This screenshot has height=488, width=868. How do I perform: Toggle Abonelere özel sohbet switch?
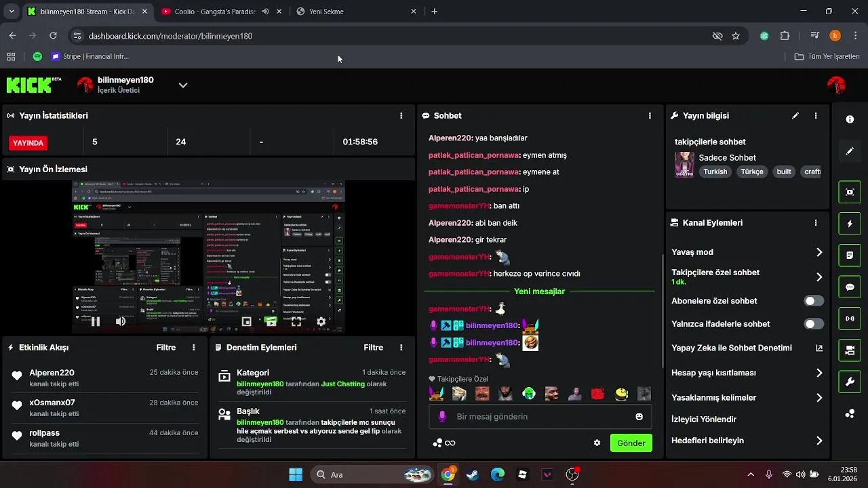814,301
